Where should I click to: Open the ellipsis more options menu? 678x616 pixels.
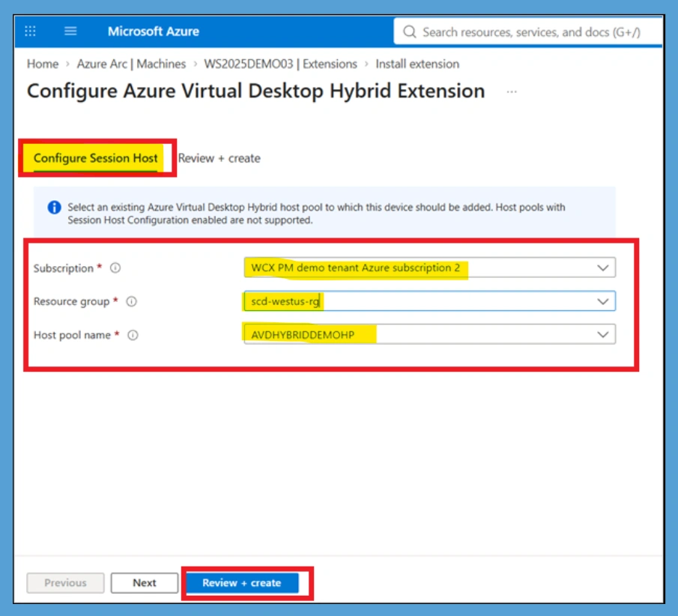click(512, 91)
